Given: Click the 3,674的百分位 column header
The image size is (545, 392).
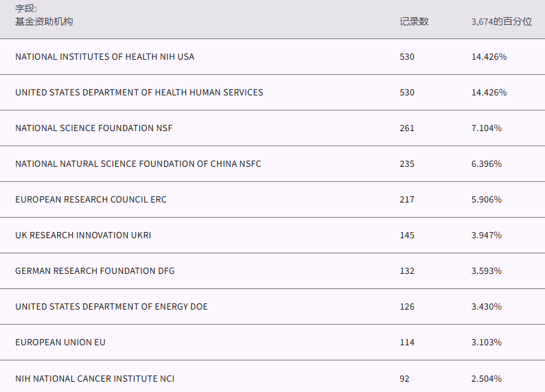Looking at the screenshot, I should click(501, 21).
